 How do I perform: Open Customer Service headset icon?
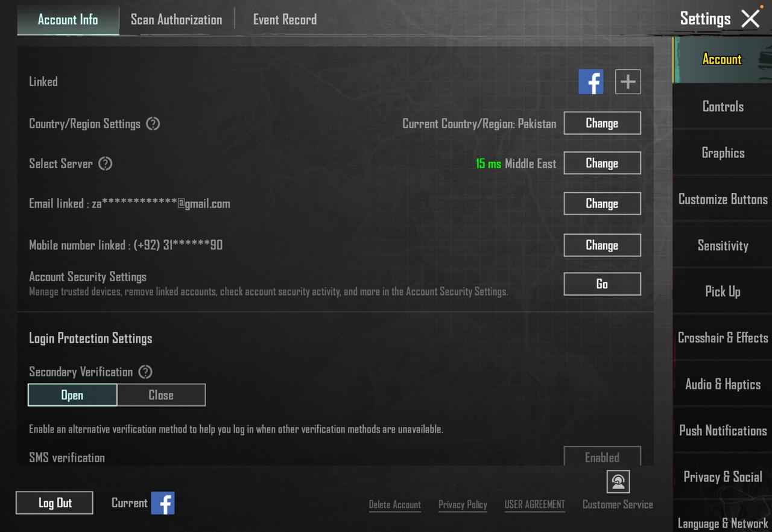[x=618, y=482]
